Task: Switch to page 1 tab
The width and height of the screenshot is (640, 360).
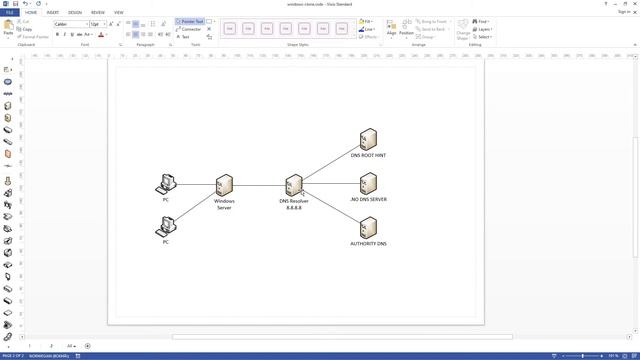Action: (x=29, y=346)
